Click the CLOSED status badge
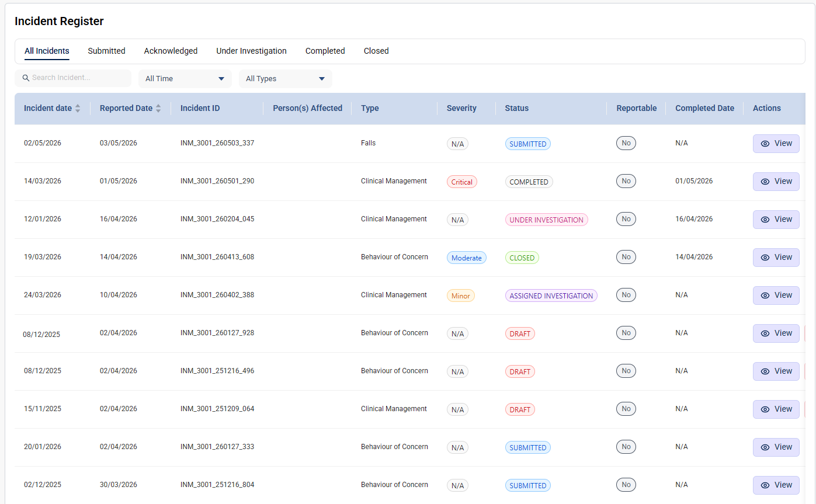816x504 pixels. click(x=522, y=258)
